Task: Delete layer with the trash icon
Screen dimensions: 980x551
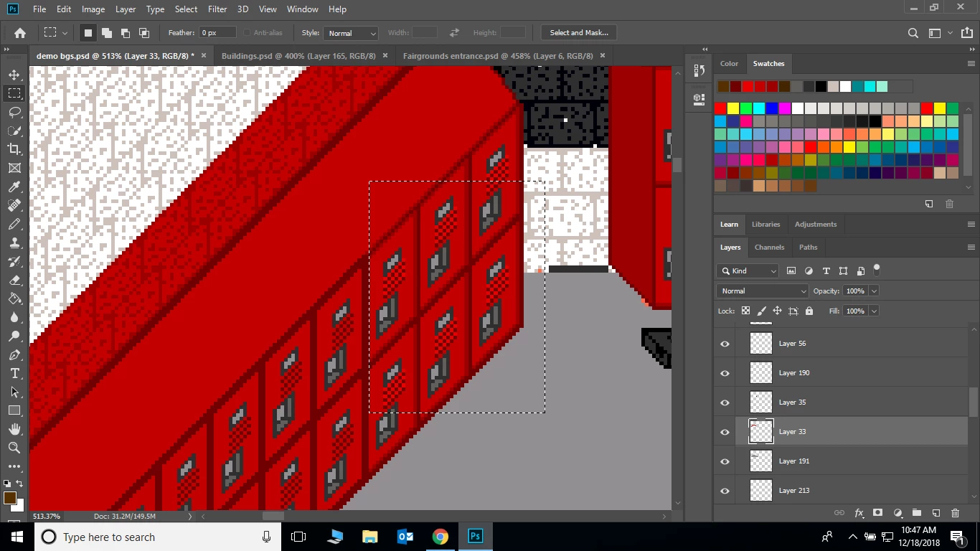Action: 955,513
